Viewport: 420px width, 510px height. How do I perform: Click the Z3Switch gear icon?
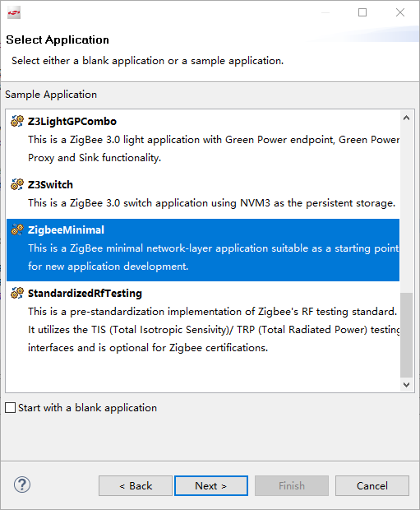click(17, 184)
